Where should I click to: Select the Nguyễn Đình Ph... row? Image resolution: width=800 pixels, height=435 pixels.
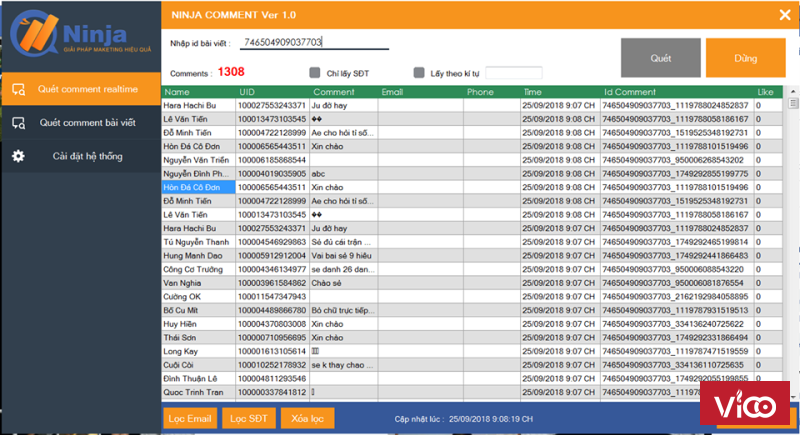(472, 173)
